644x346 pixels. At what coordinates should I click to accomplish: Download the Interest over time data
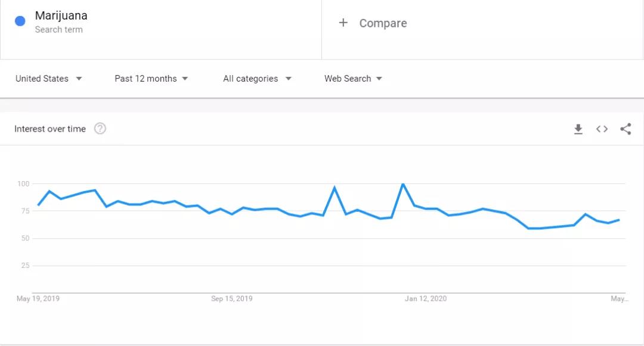[x=578, y=129]
